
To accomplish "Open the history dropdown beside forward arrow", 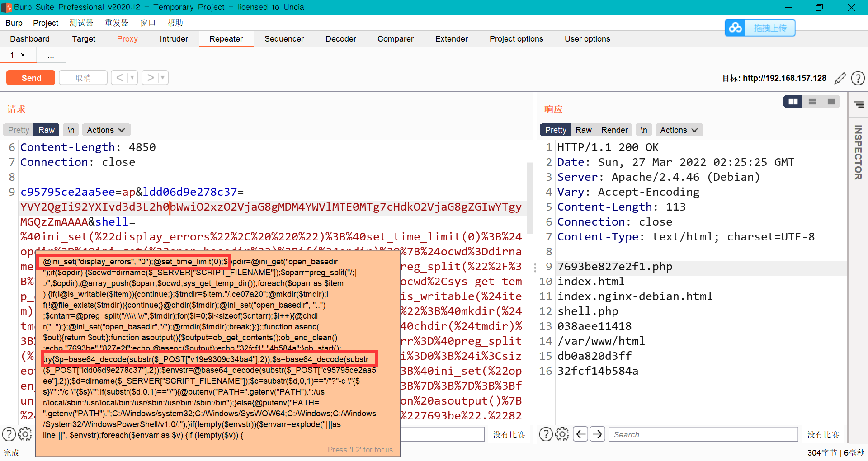I will pos(163,78).
